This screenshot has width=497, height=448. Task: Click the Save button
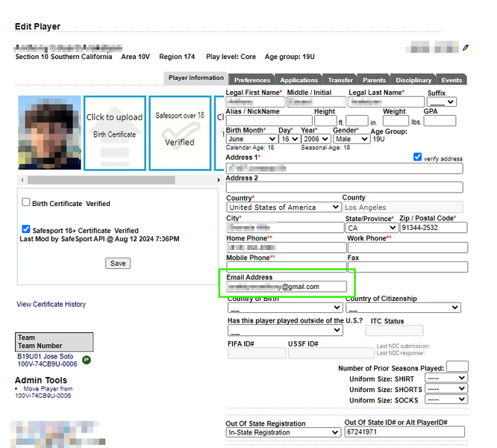pos(118,263)
